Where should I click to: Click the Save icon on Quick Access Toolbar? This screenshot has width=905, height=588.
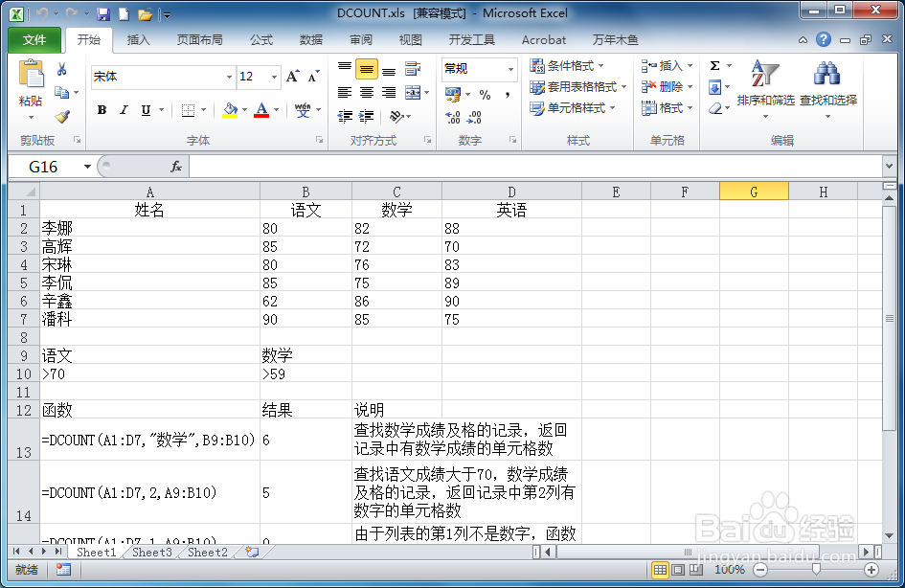pos(102,12)
